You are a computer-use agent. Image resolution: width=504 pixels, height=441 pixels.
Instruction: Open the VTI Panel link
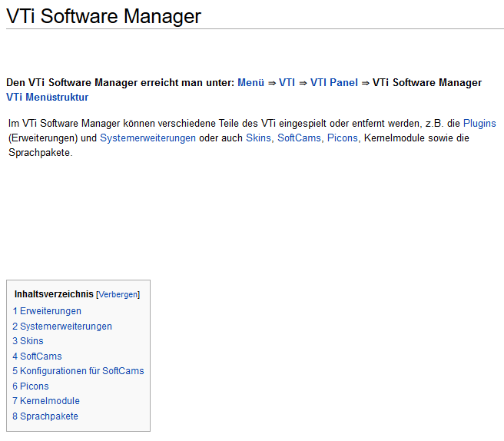coord(334,83)
